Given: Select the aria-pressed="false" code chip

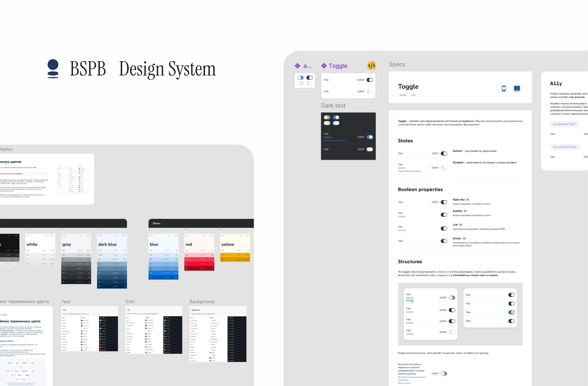Looking at the screenshot, I should point(565,147).
